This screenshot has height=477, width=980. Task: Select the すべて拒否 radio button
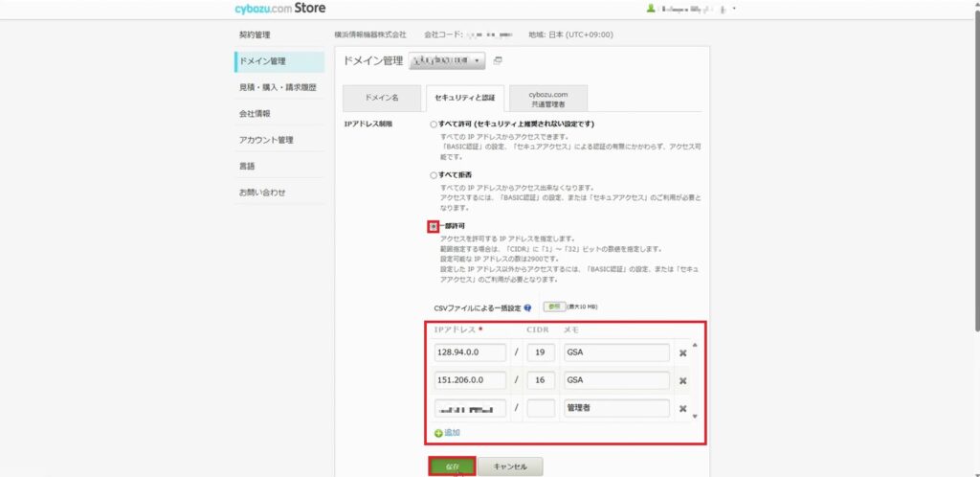pyautogui.click(x=434, y=175)
